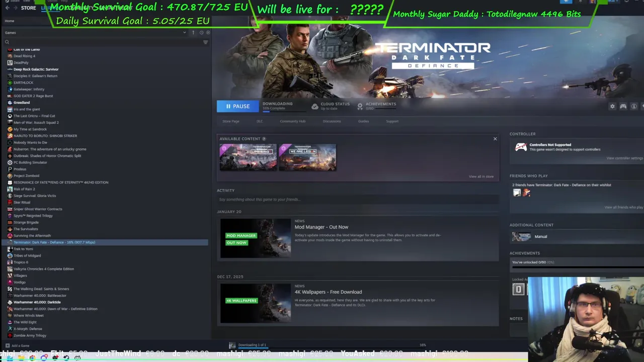The height and width of the screenshot is (362, 644).
Task: Open the DLC tab
Action: (260, 121)
